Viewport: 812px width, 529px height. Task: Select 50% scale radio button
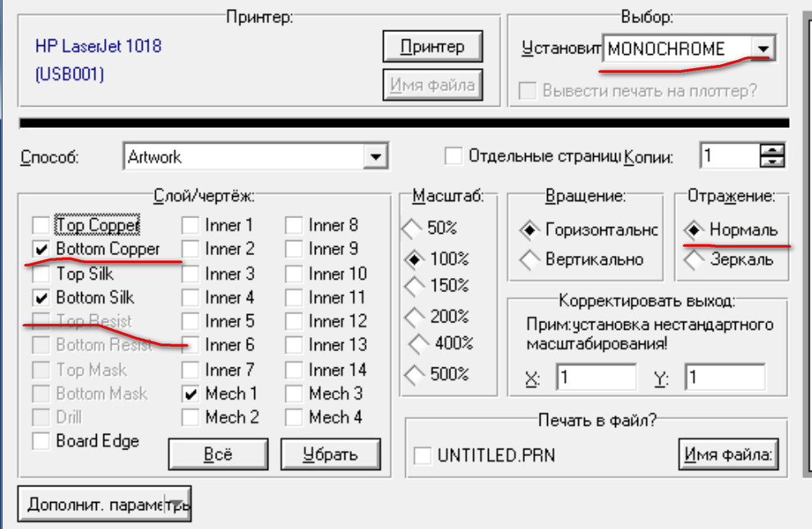pos(412,227)
